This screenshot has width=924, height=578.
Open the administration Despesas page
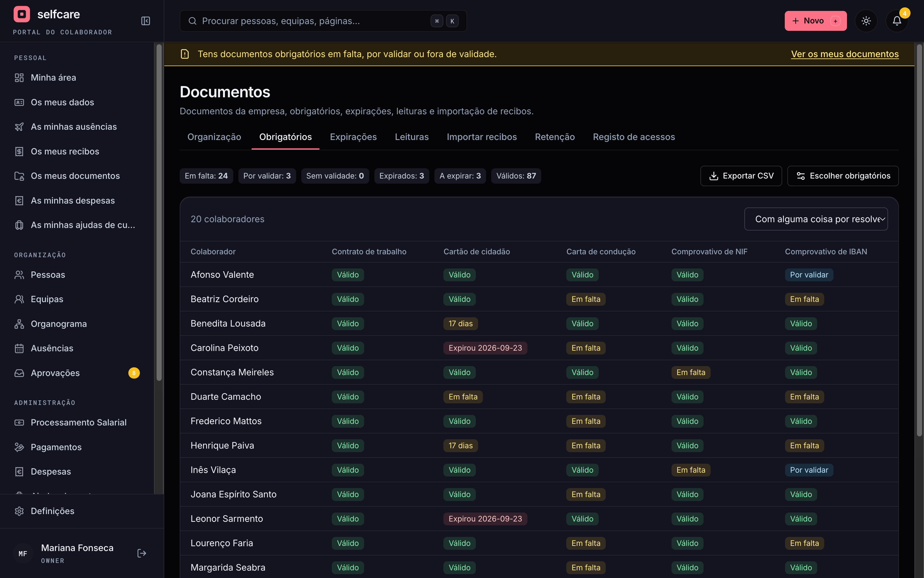pyautogui.click(x=77, y=471)
